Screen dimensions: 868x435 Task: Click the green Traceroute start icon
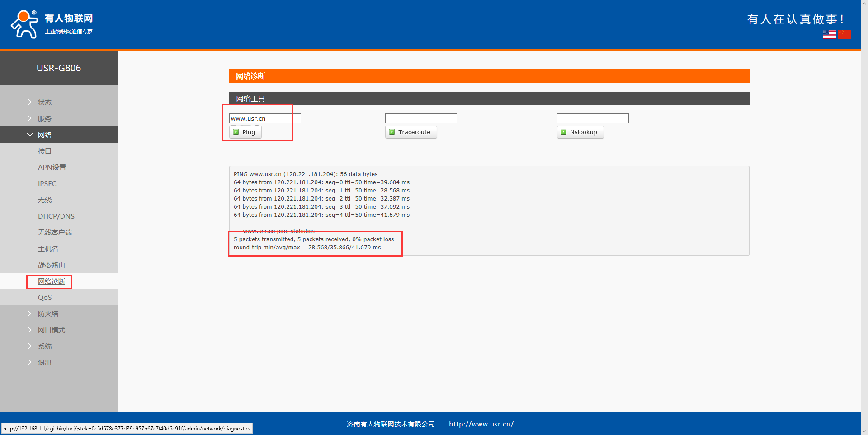coord(392,132)
